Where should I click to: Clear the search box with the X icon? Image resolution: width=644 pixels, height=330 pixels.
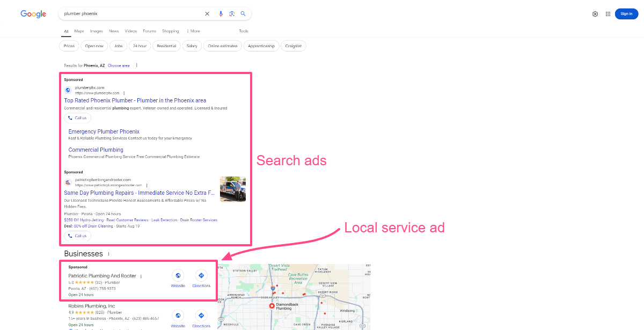click(x=207, y=14)
